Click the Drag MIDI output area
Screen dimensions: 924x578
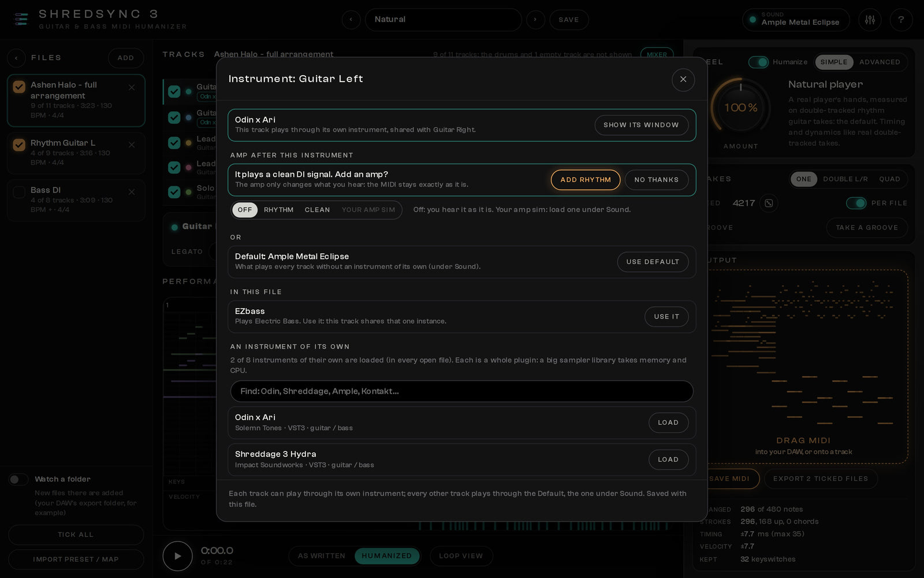(803, 366)
